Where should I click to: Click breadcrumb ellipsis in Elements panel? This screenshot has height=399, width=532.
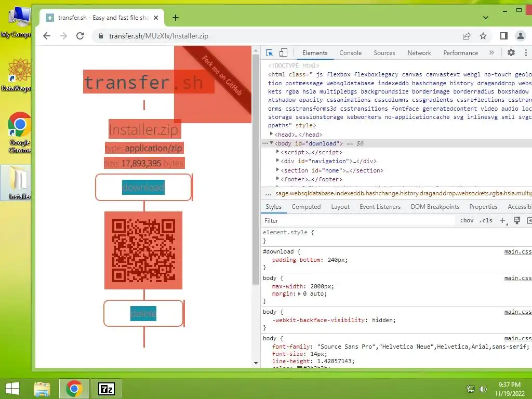pos(269,194)
